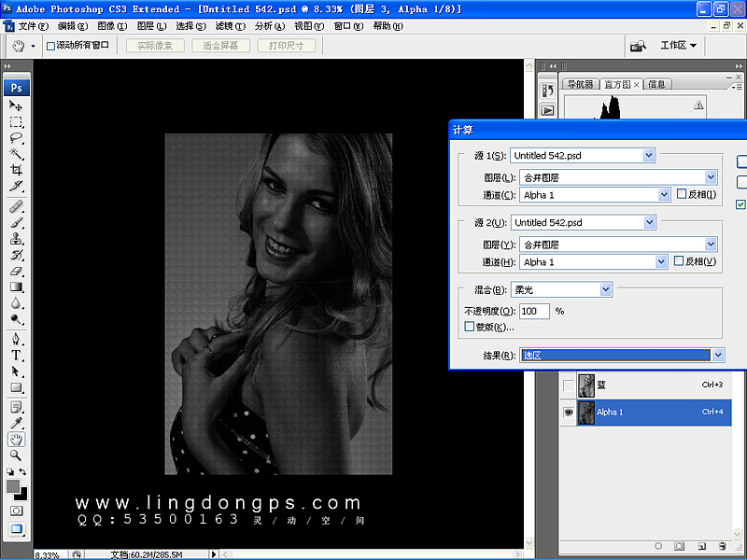
Task: Enable 滚动所有窗口 checkbox
Action: tap(51, 46)
